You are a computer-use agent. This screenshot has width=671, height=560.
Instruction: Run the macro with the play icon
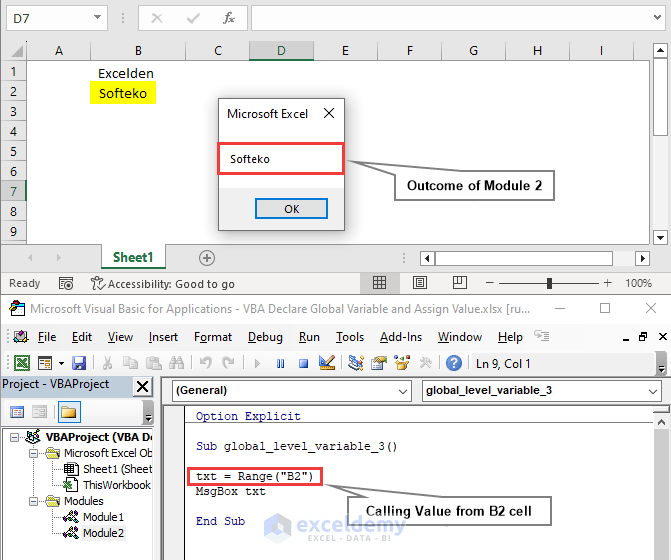coord(257,364)
